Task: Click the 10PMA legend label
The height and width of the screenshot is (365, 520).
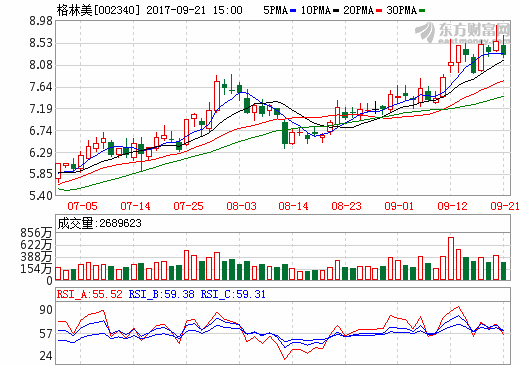Action: [x=316, y=10]
